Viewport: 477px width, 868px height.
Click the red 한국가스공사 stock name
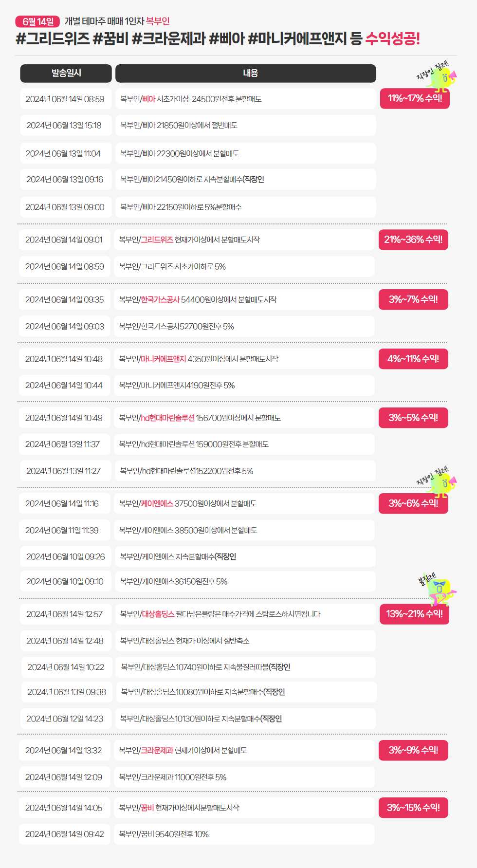(160, 300)
